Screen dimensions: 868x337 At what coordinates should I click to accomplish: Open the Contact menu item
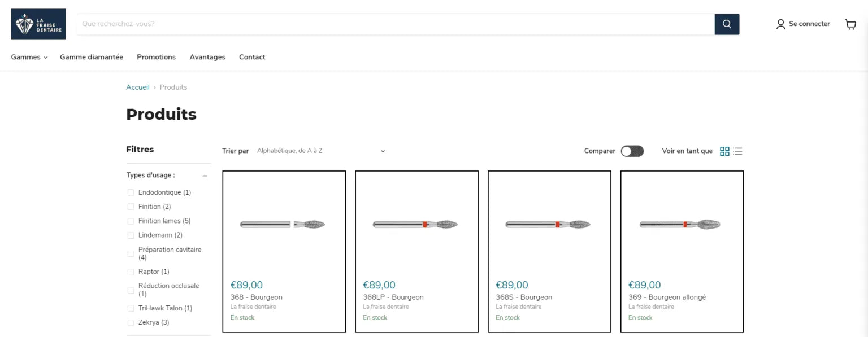click(x=252, y=57)
